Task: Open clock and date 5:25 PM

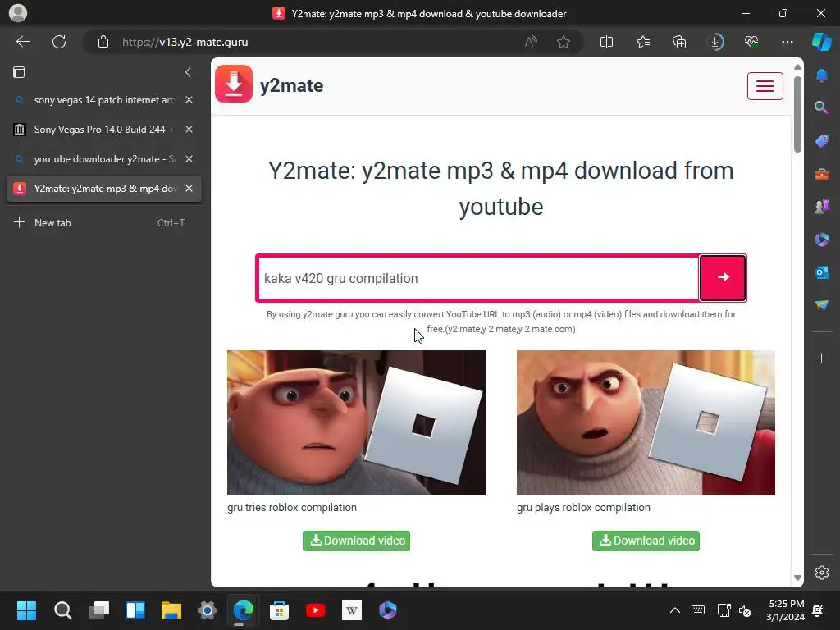Action: (x=785, y=610)
